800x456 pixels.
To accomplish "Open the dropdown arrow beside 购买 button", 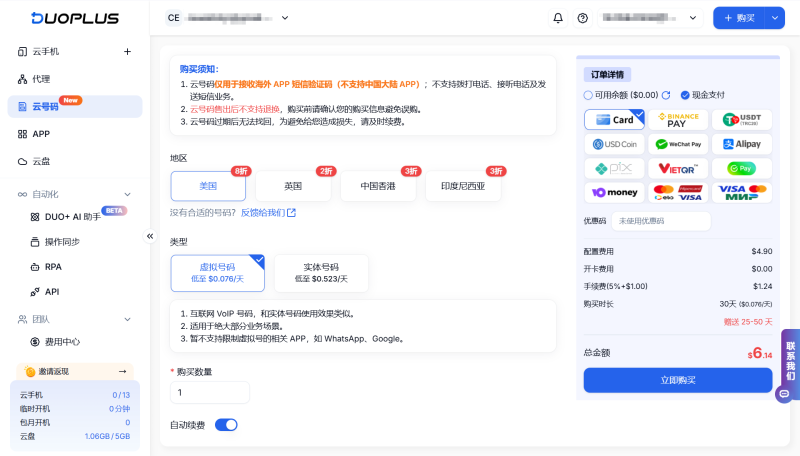I will (775, 18).
